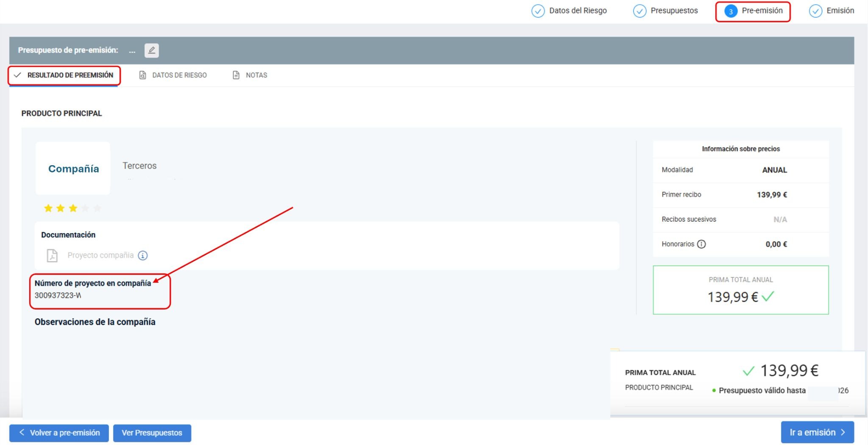The width and height of the screenshot is (868, 445).
Task: Click the Datos del Riesgo step checkmark icon
Action: pyautogui.click(x=538, y=11)
